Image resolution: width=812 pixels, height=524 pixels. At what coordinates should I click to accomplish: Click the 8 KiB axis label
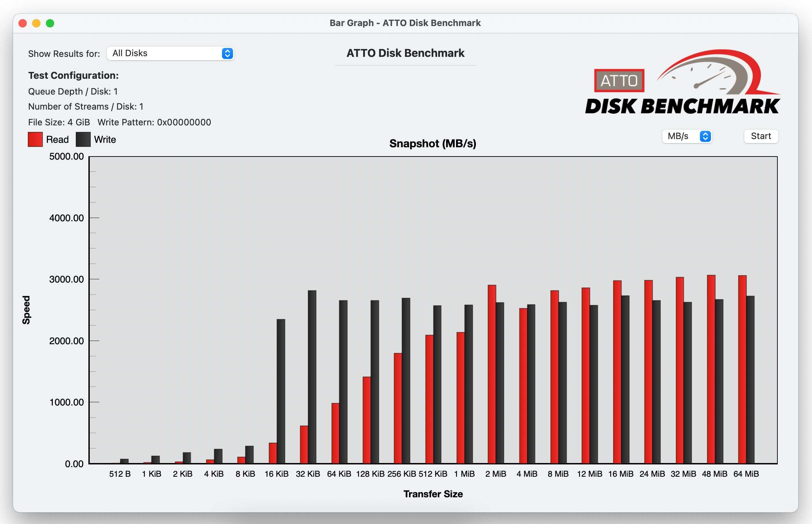(245, 474)
